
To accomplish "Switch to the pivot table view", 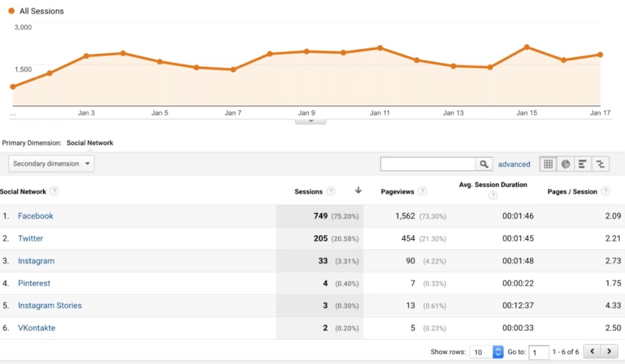I will click(x=600, y=164).
